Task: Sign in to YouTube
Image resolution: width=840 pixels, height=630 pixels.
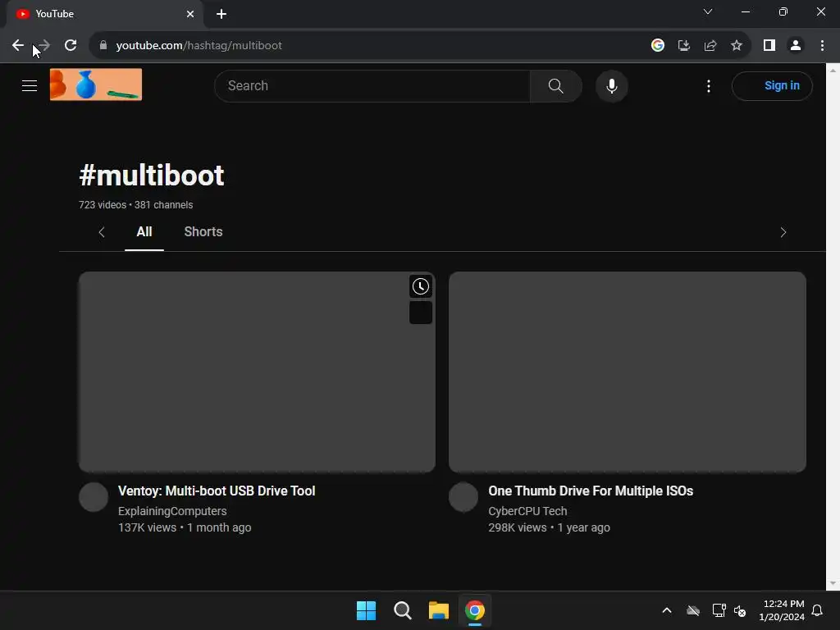Action: (772, 85)
